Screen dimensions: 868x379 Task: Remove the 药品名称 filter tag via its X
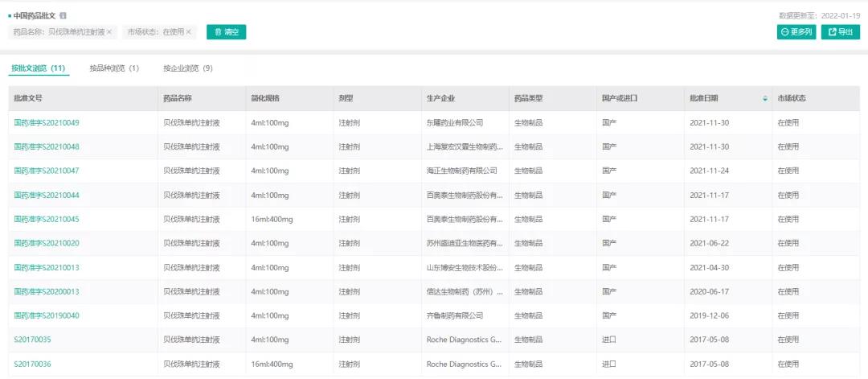tap(109, 32)
